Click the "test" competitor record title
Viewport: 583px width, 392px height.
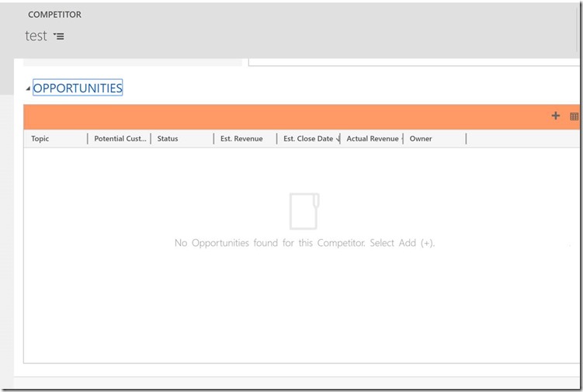click(x=36, y=36)
